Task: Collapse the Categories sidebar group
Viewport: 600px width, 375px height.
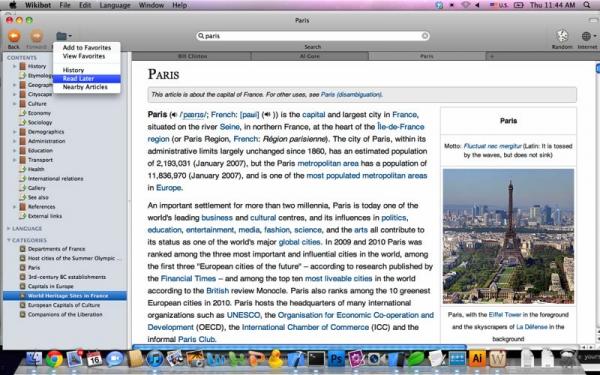Action: pos(8,240)
